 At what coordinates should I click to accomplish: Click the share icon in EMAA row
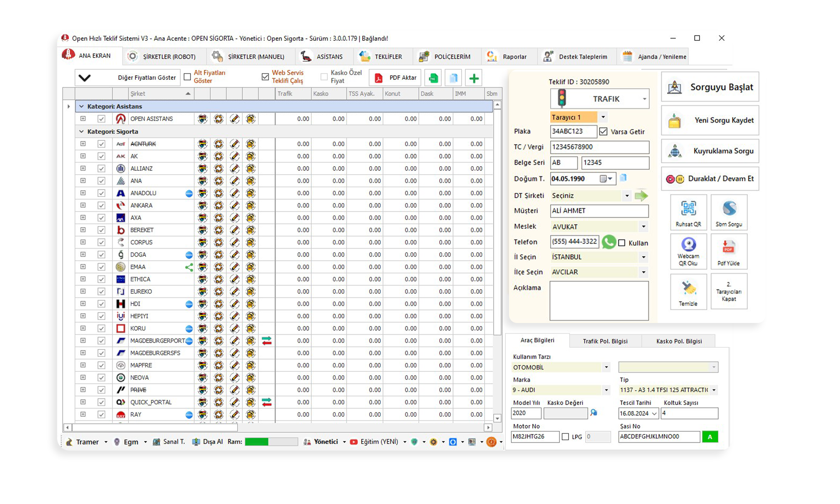[x=189, y=267]
